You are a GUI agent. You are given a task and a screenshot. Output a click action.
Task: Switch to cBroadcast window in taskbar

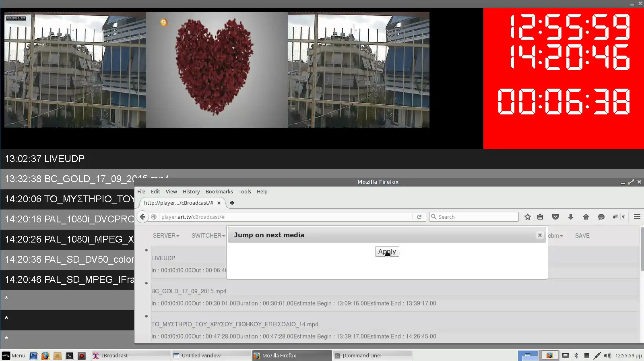(130, 356)
